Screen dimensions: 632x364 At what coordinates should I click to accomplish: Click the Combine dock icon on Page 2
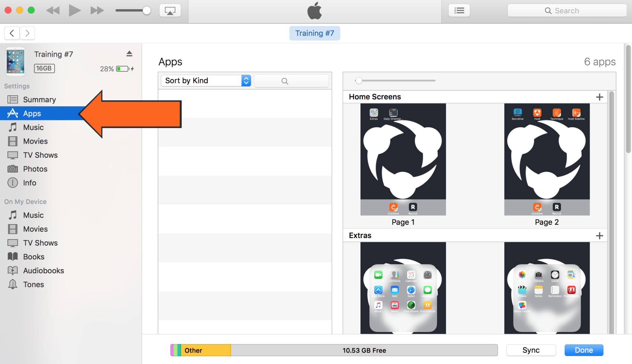click(x=537, y=207)
